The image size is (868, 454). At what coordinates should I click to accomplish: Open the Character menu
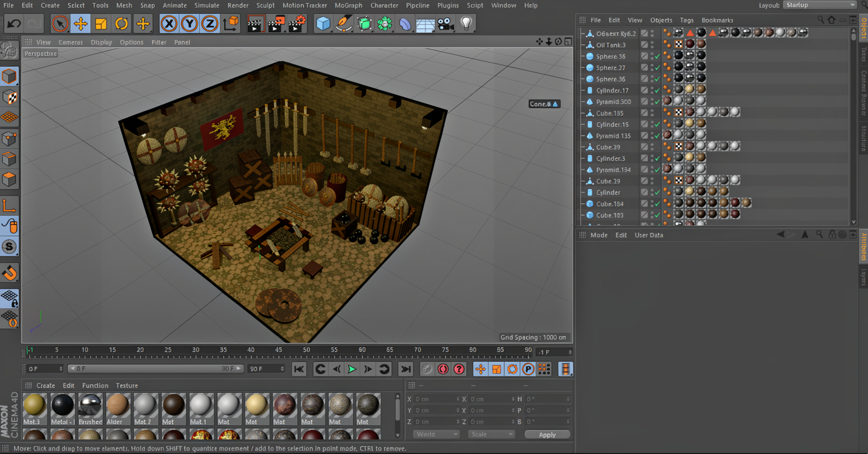(x=384, y=5)
